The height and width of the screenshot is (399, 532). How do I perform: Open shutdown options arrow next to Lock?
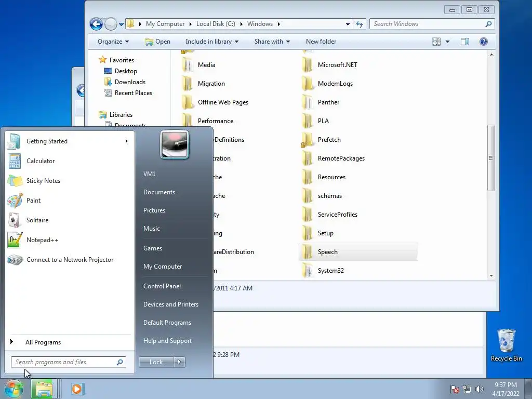coord(179,362)
